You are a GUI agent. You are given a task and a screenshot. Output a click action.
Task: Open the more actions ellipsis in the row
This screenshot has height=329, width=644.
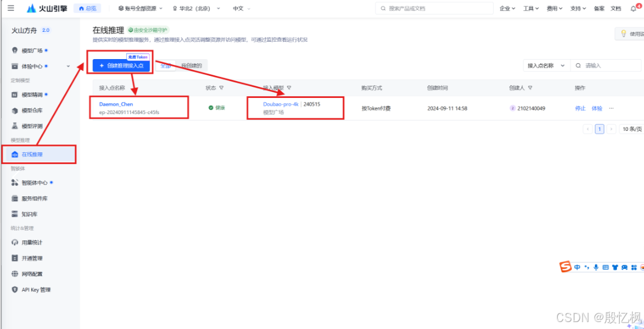pyautogui.click(x=611, y=108)
